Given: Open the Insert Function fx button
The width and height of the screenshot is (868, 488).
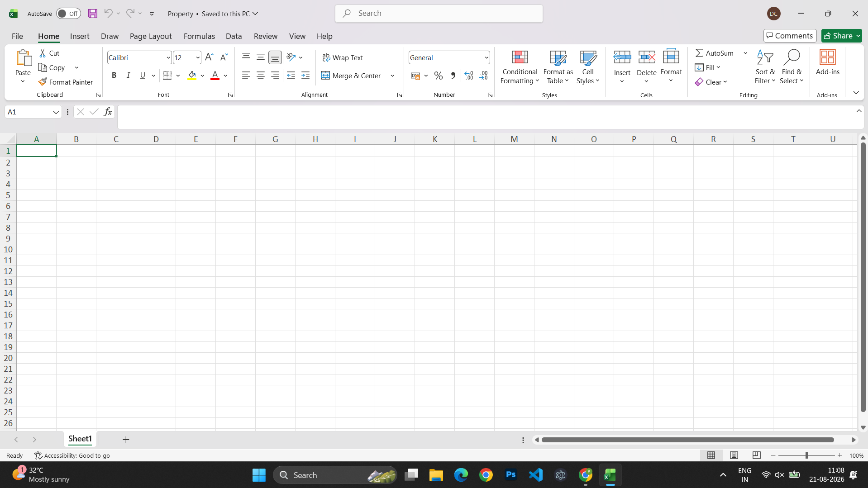Looking at the screenshot, I should [x=108, y=112].
